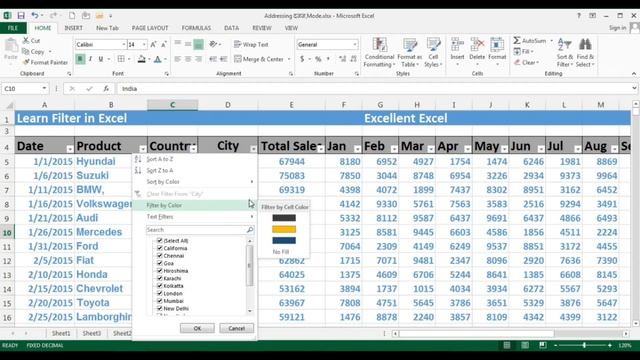The width and height of the screenshot is (640, 360).
Task: Uncheck the Karachi checkbox
Action: 160,278
